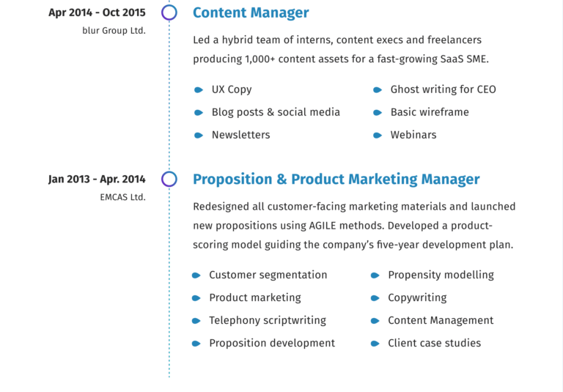Click the bullet icon beside Webinars
This screenshot has width=563, height=392.
click(377, 136)
